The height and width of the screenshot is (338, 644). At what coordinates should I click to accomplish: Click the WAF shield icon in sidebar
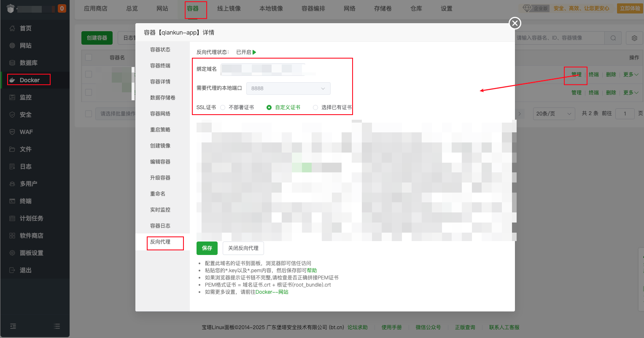point(12,132)
